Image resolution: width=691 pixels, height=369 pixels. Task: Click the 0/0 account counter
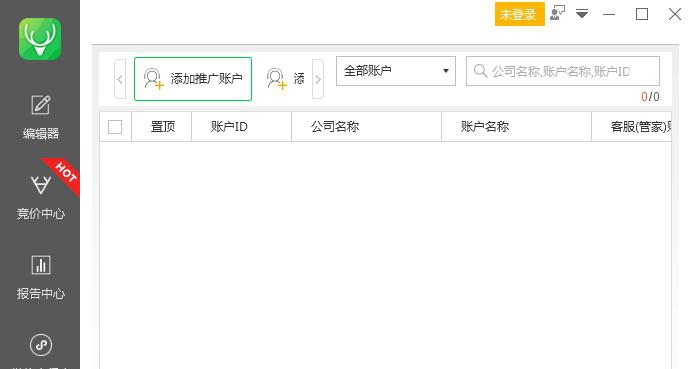click(x=650, y=97)
